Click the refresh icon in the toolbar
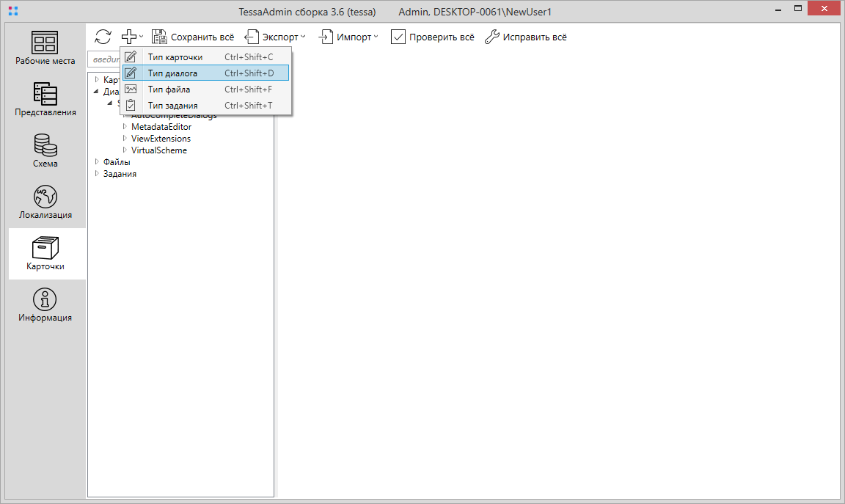The image size is (845, 504). (x=103, y=37)
